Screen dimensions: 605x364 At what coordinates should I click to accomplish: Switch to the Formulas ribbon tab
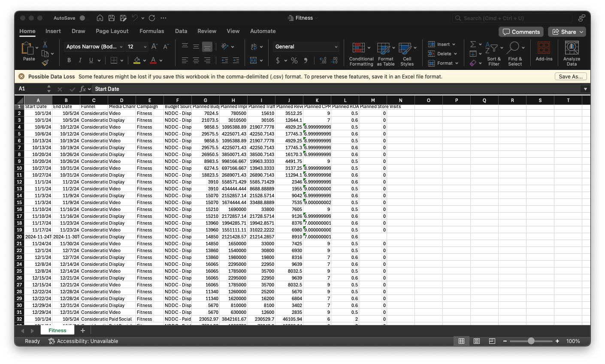coord(152,31)
